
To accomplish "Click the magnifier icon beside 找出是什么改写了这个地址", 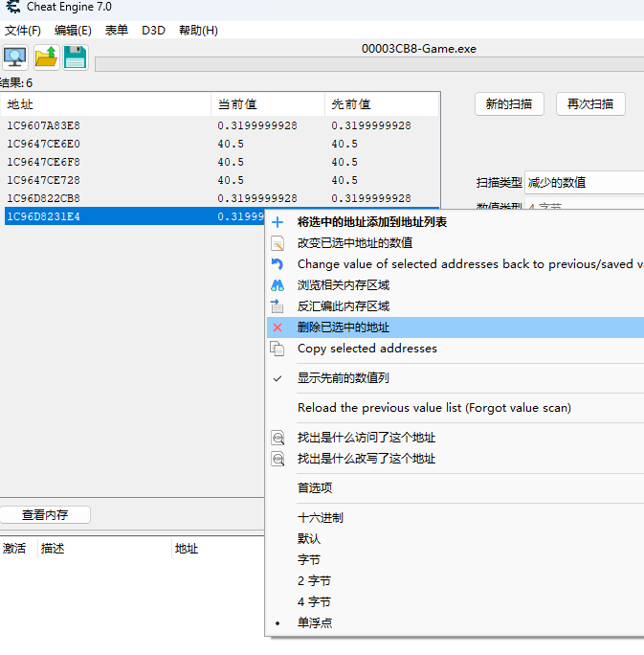I will (x=278, y=459).
